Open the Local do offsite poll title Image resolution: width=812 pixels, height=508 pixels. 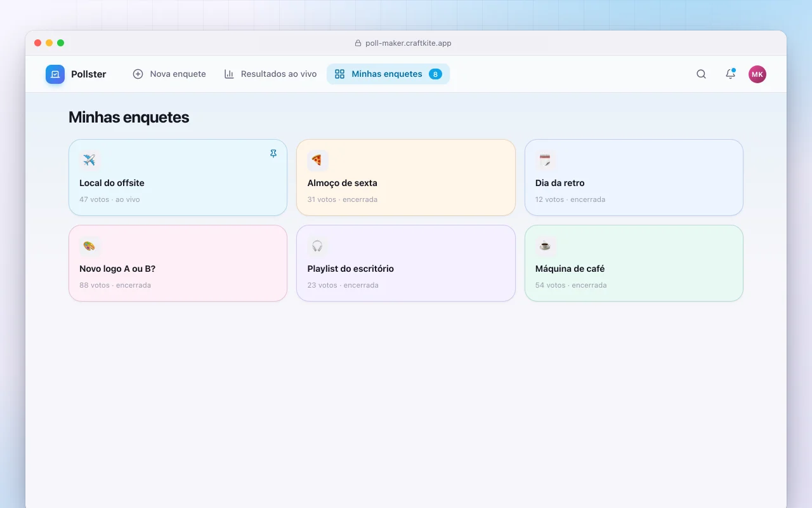click(112, 183)
